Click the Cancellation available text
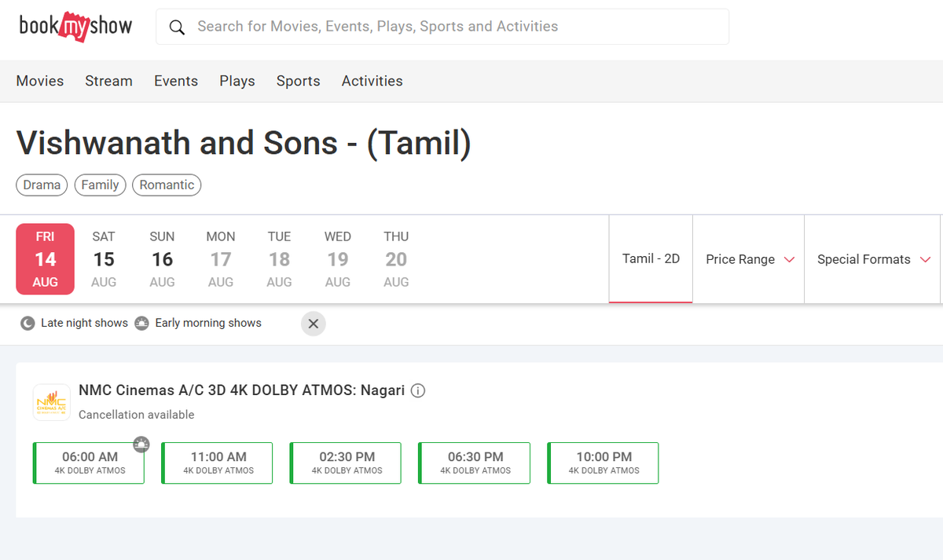 (x=136, y=415)
